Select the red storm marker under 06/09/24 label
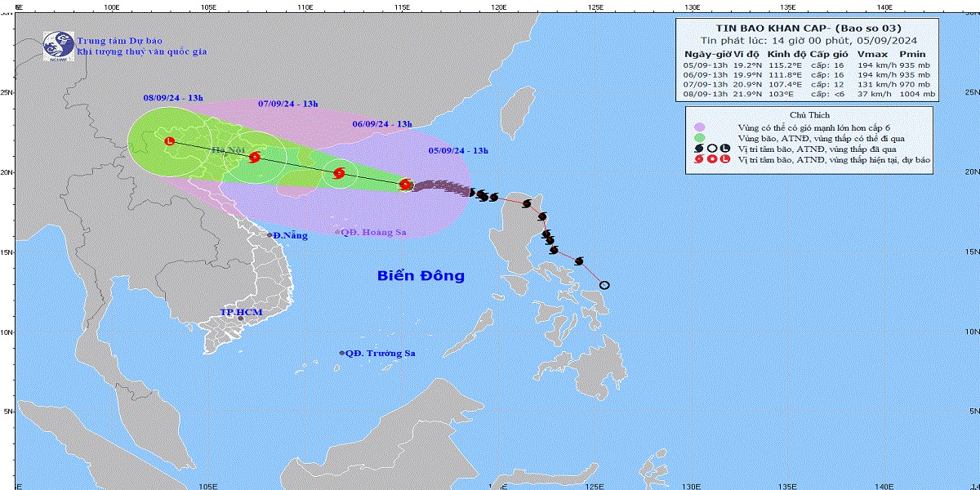Viewport: 980px width, 490px height. [339, 173]
